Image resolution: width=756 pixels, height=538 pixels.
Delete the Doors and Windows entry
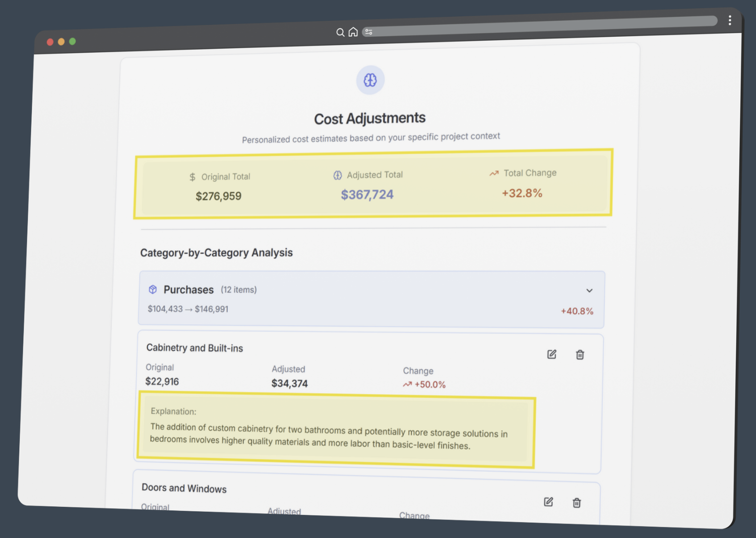tap(577, 503)
